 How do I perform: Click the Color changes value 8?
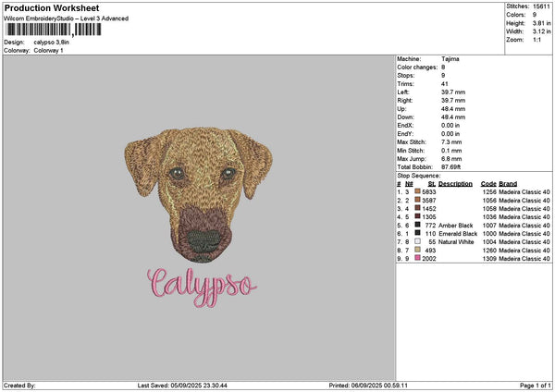[x=443, y=67]
